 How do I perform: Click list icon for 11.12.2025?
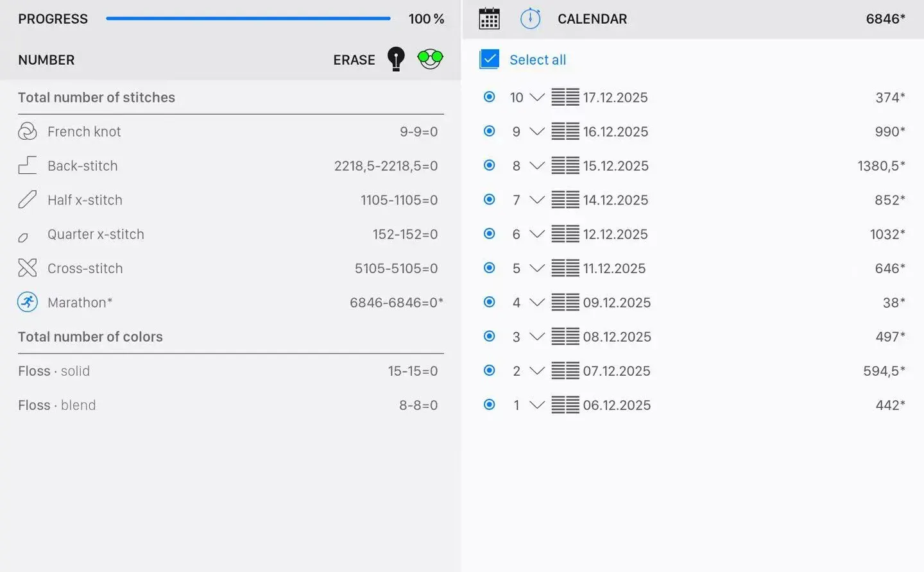(565, 268)
